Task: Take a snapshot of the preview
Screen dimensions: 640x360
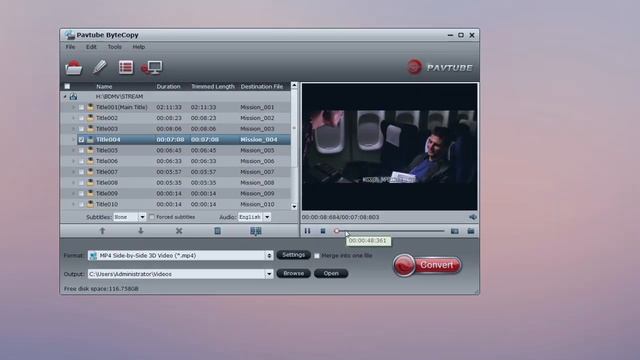Action: [x=455, y=231]
